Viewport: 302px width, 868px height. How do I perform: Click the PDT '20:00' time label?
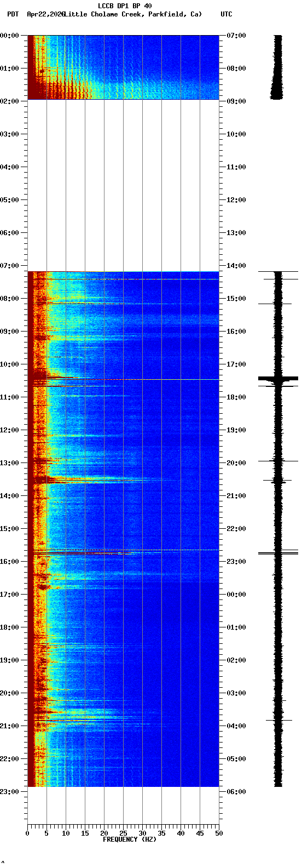pos(9,693)
